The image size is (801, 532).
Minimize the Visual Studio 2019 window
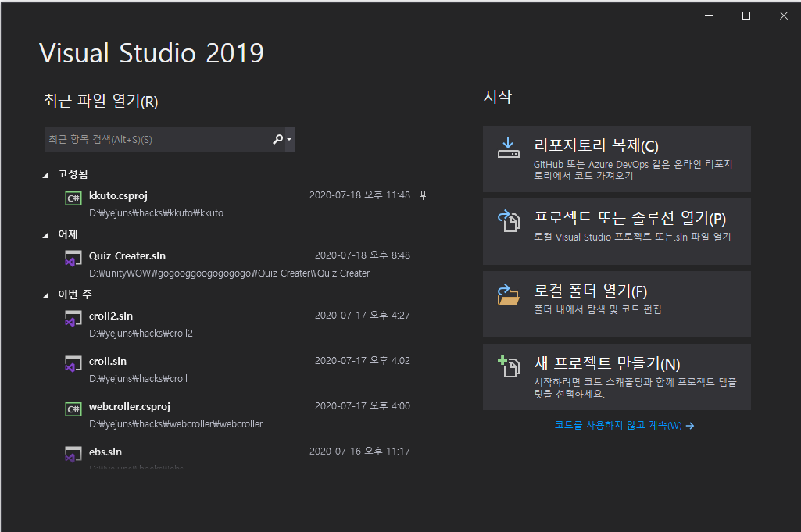point(709,16)
